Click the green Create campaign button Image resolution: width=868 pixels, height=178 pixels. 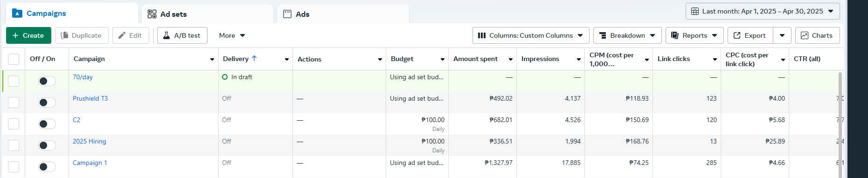click(x=28, y=35)
